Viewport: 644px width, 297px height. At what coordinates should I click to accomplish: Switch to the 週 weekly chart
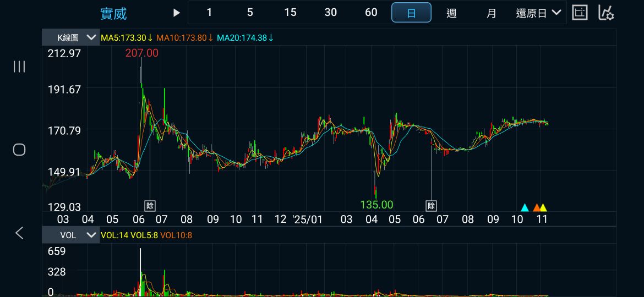(x=451, y=13)
